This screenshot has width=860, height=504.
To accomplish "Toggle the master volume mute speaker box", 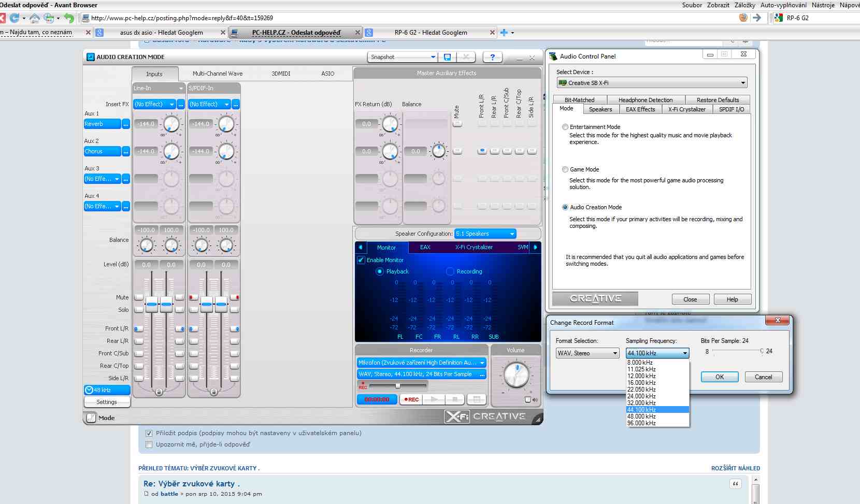I will 528,400.
